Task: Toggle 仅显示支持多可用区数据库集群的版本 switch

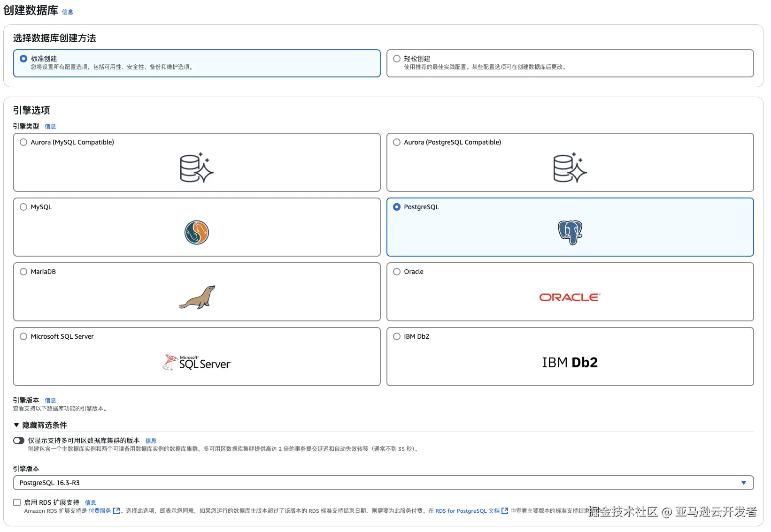Action: [x=19, y=441]
